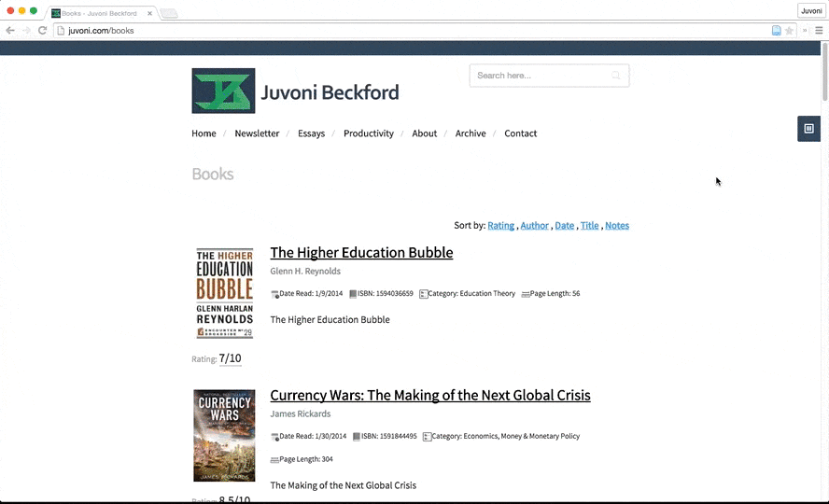Select the Books - Juvoni Beckford tab

(99, 13)
